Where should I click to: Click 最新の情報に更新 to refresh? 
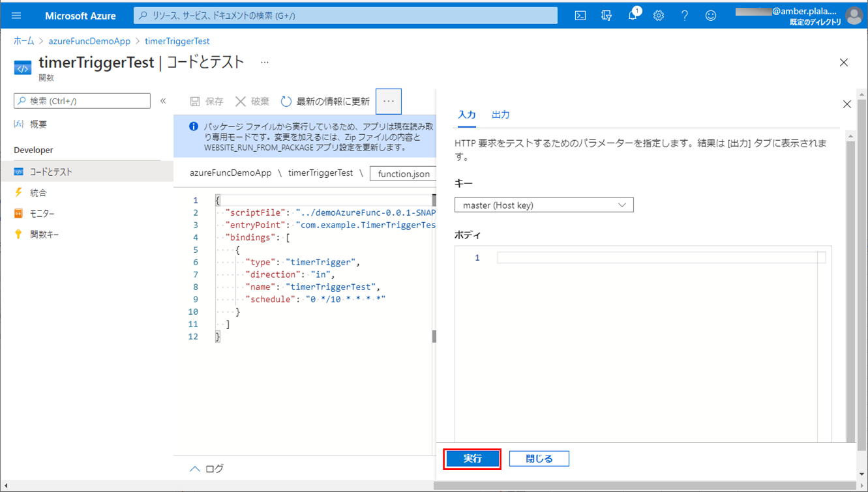pos(325,101)
